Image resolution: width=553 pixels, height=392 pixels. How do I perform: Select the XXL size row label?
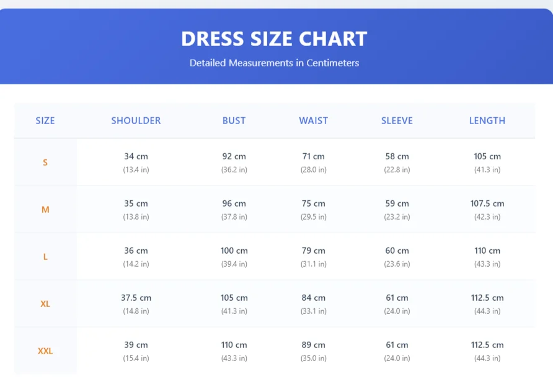point(45,351)
